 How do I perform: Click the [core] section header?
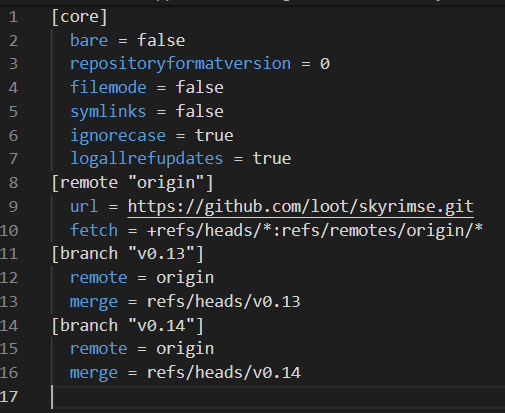(x=80, y=17)
